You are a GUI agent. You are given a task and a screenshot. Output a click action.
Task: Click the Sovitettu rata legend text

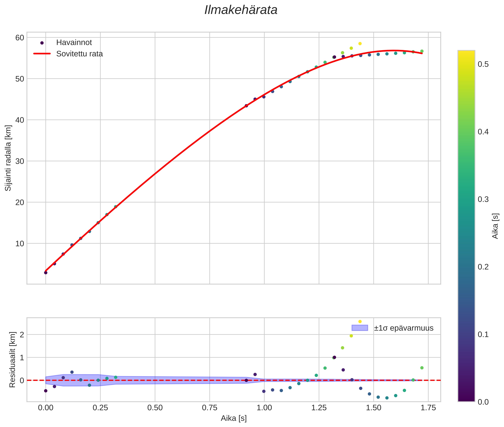tap(80, 54)
